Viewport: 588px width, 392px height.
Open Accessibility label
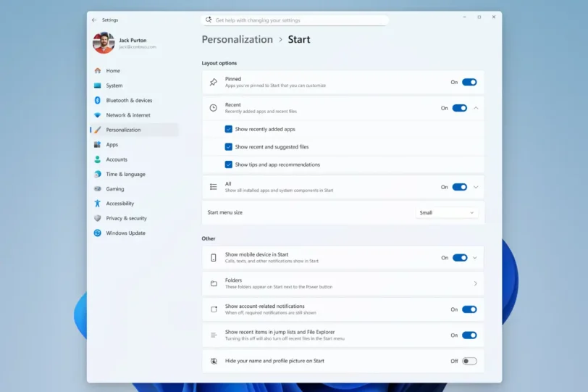(x=120, y=204)
